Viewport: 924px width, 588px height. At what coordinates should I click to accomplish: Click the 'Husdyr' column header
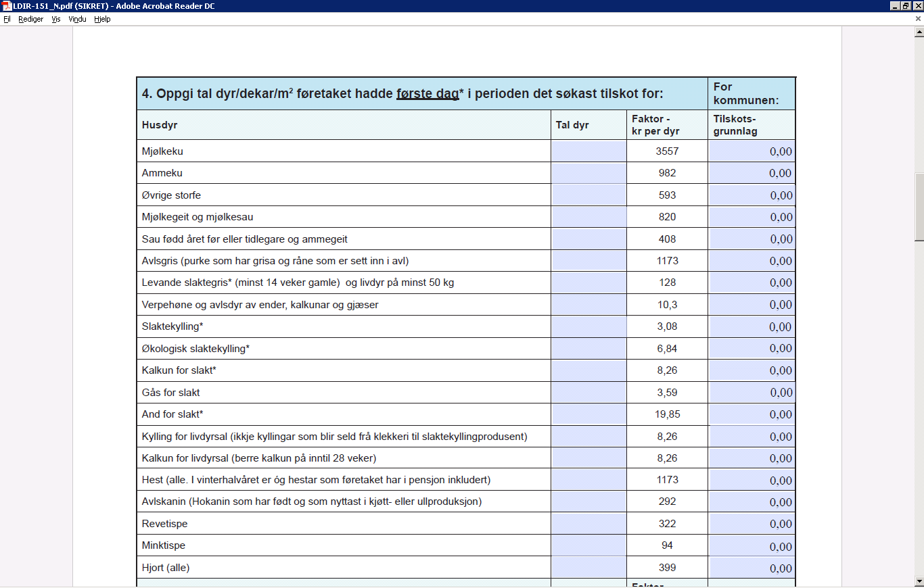pos(160,125)
